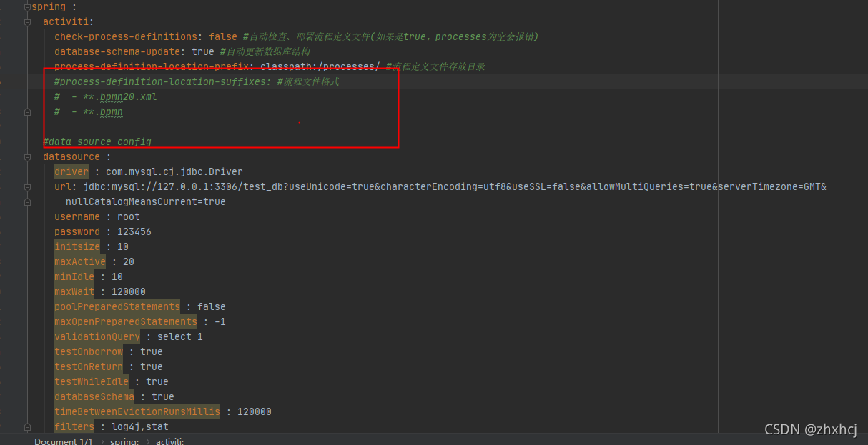Collapse the activiti section fold icon
The height and width of the screenshot is (445, 868).
[x=27, y=21]
